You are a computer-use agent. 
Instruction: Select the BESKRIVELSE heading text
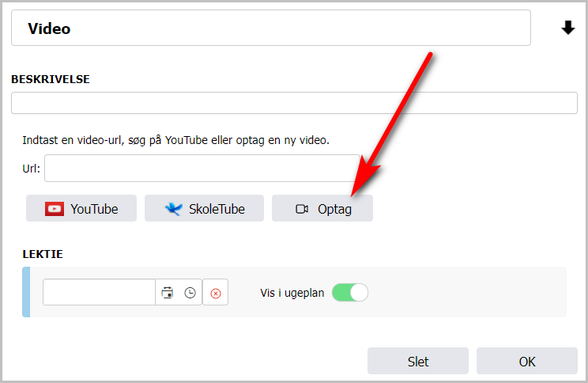coord(51,79)
